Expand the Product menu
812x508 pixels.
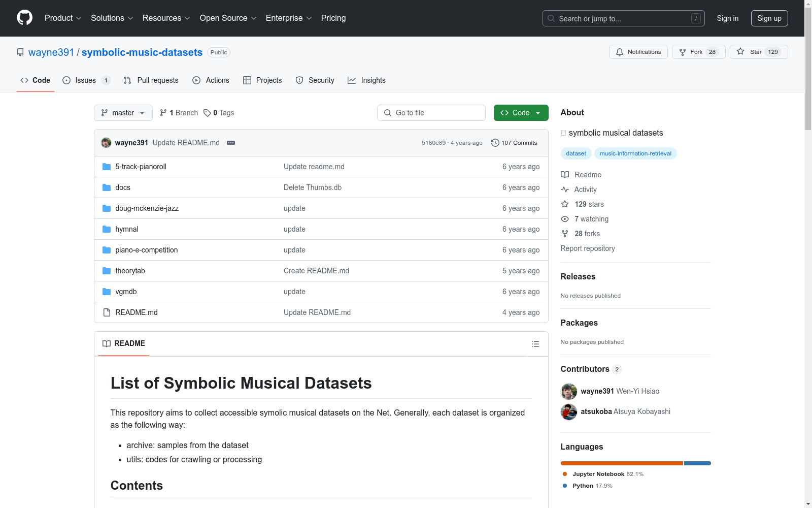pyautogui.click(x=63, y=18)
